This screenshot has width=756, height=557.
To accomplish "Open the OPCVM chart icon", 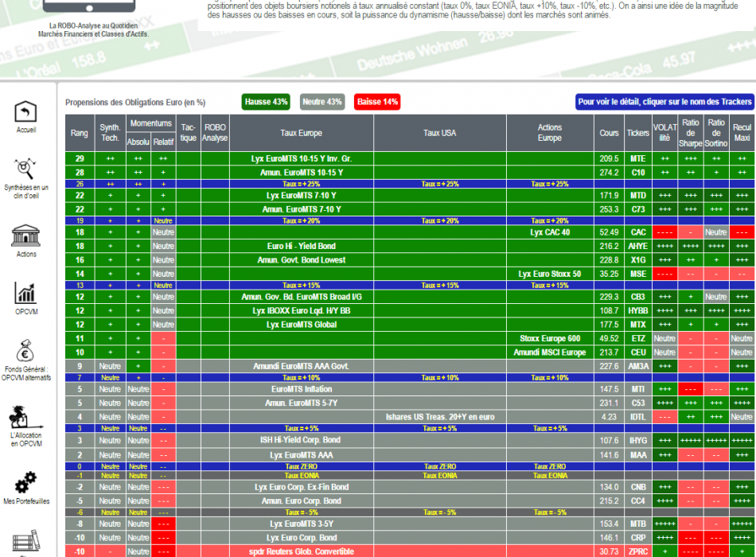I will pos(25,293).
